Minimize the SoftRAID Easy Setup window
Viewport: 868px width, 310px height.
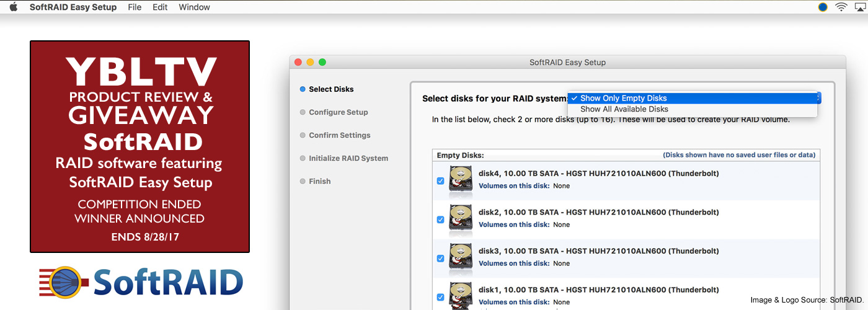[310, 62]
